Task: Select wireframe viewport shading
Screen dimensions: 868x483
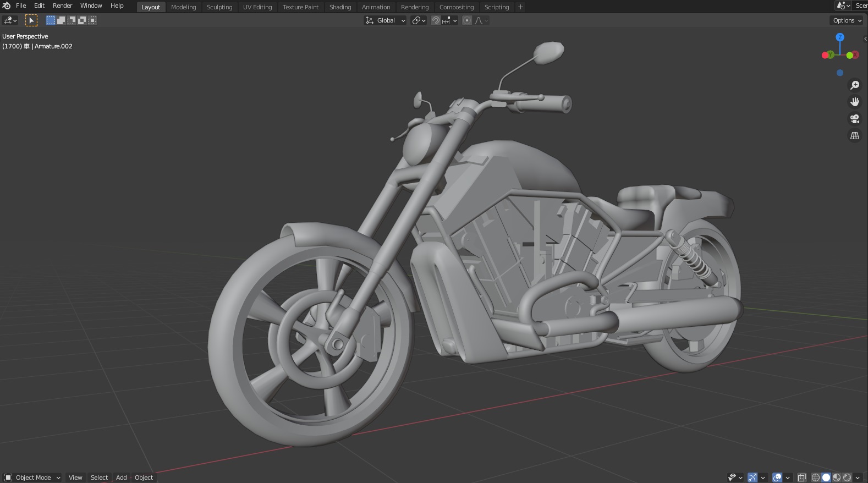Action: coord(816,477)
